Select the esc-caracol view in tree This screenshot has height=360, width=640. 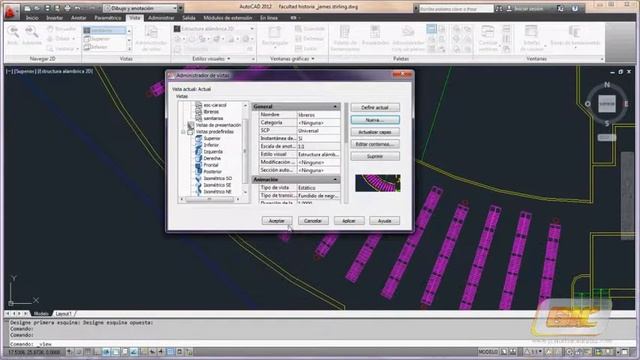pyautogui.click(x=215, y=105)
